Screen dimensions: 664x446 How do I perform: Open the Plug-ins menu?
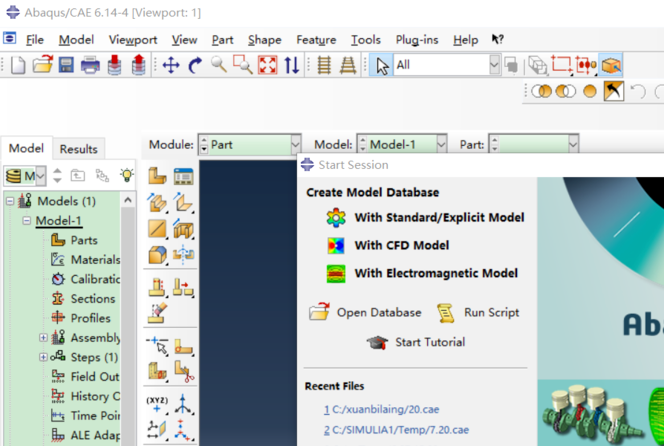pos(417,40)
